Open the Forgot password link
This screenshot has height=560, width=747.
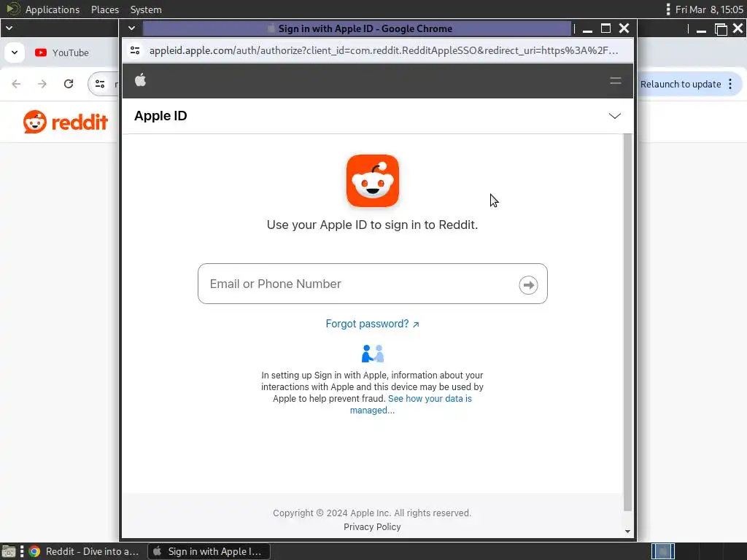(372, 324)
